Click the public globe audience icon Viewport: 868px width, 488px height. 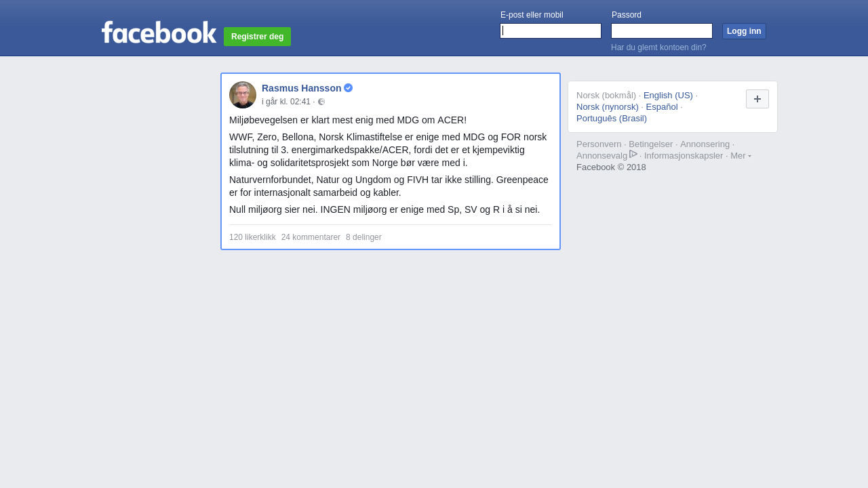point(321,102)
